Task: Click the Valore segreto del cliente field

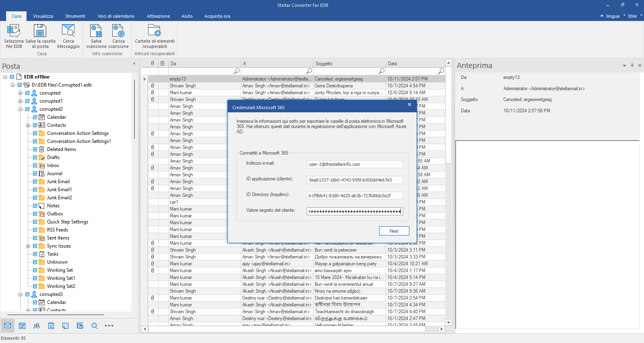Action: [x=355, y=211]
